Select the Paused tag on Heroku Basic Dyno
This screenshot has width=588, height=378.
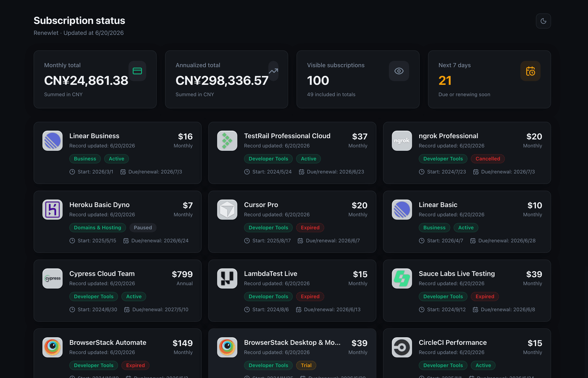pos(143,228)
